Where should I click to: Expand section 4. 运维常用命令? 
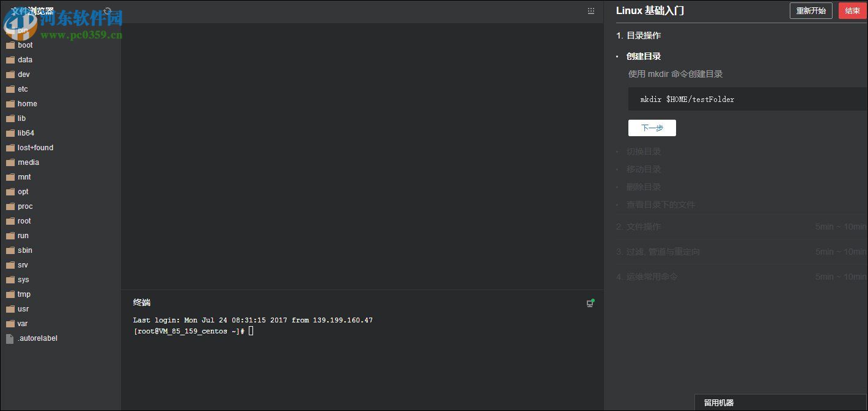[x=741, y=277]
